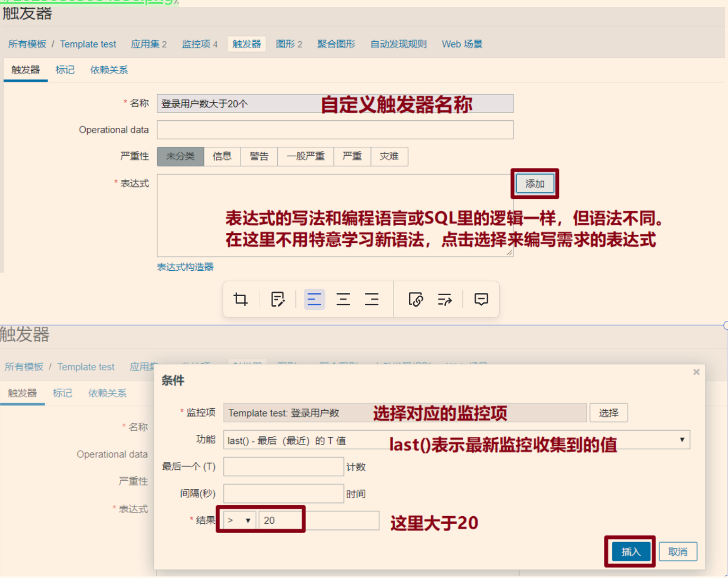
Task: Click the 标记 tab behind the dialog
Action: click(x=62, y=393)
